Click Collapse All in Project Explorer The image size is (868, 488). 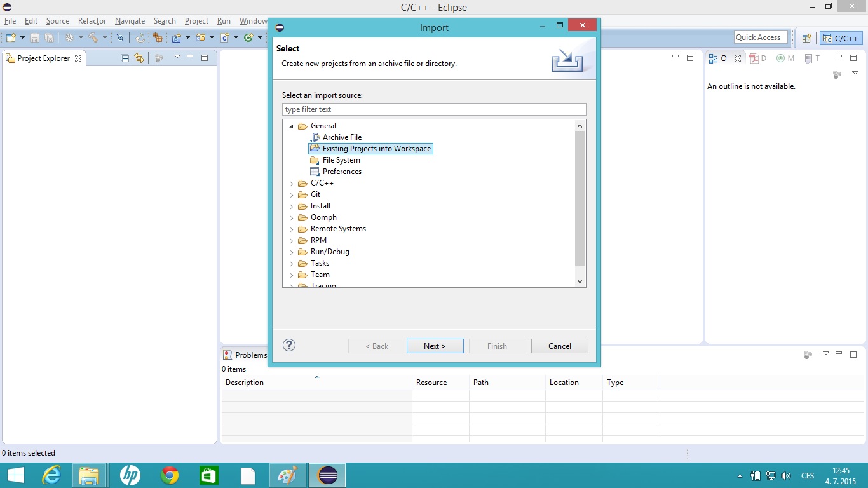click(x=125, y=58)
